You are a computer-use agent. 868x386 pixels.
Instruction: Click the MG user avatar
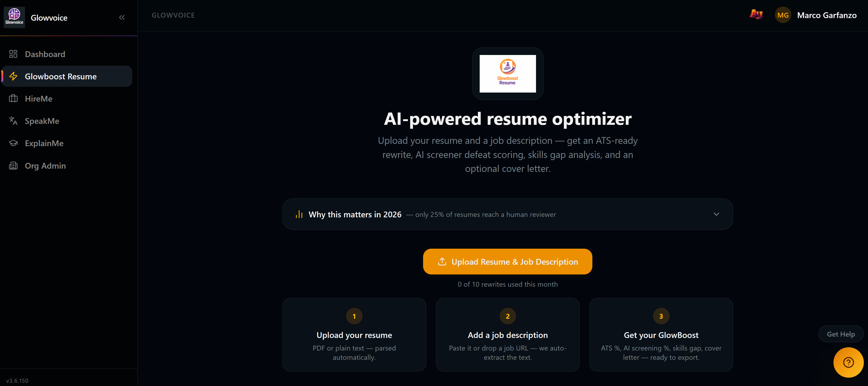point(783,15)
